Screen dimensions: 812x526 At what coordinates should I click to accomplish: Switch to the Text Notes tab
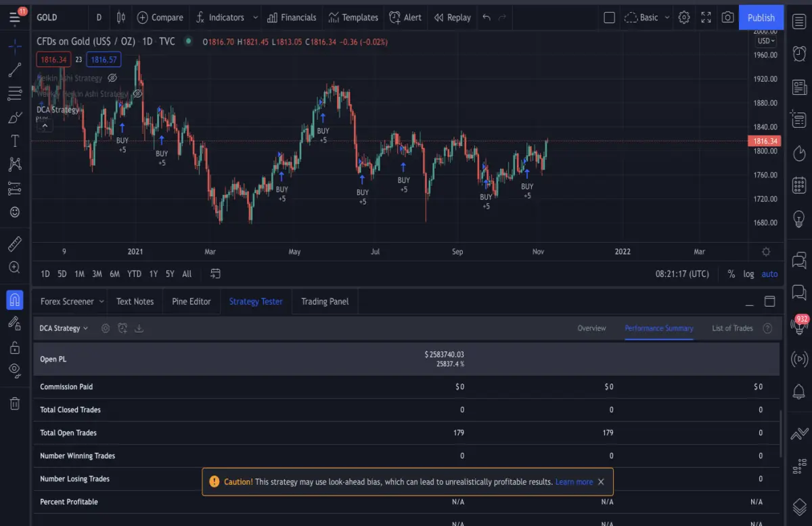135,301
